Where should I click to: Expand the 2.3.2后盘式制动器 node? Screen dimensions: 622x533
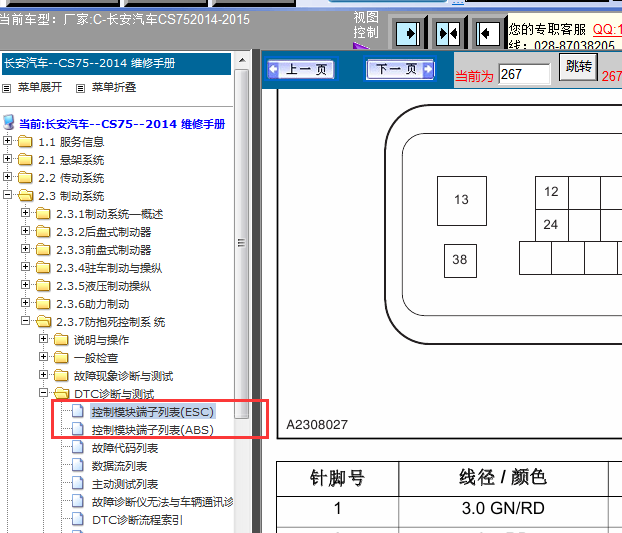25,230
